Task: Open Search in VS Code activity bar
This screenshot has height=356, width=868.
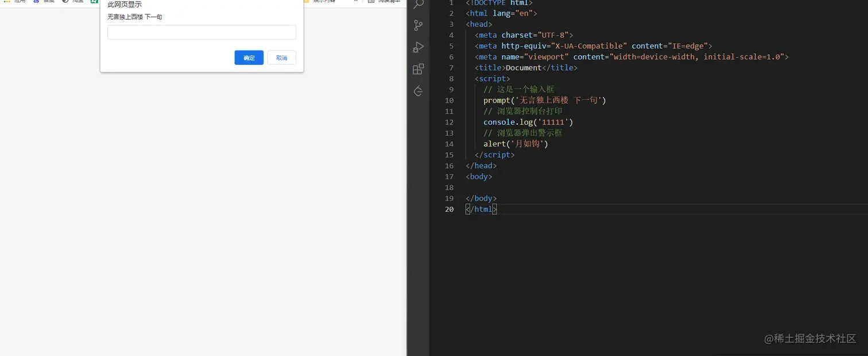Action: tap(418, 4)
